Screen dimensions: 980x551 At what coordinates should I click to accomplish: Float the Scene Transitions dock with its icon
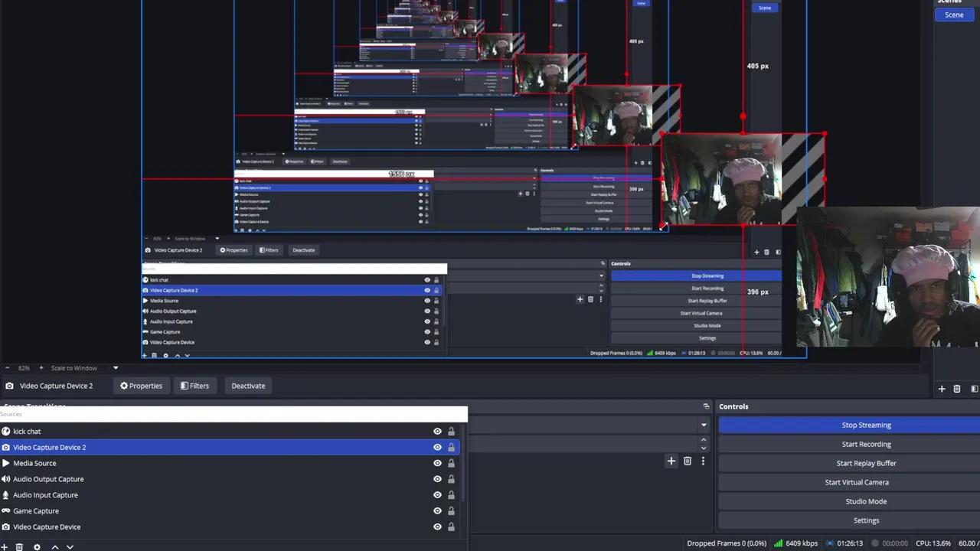(x=706, y=406)
